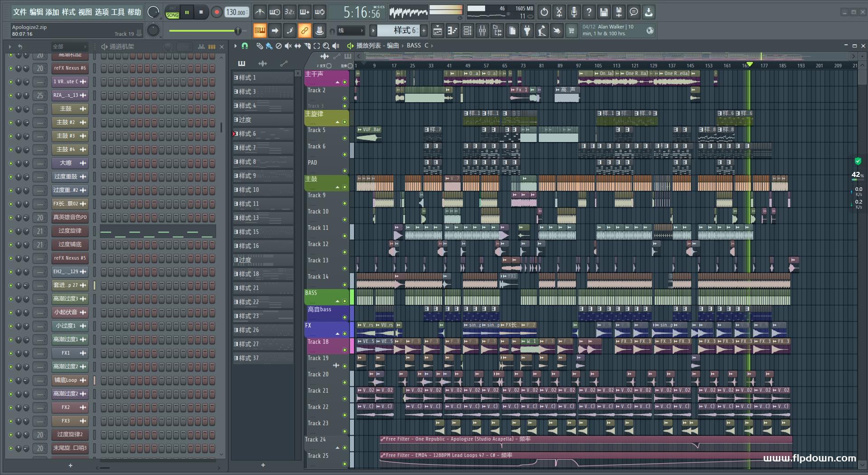Open the browser view icon
This screenshot has width=868, height=475.
[x=497, y=31]
